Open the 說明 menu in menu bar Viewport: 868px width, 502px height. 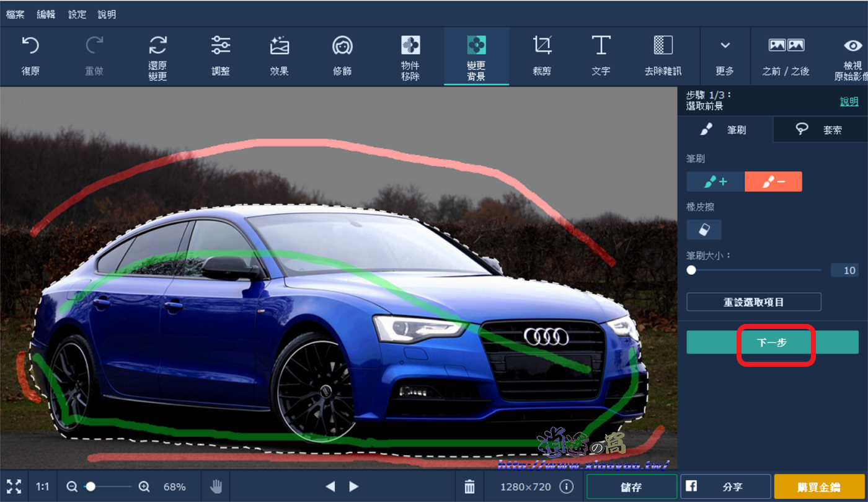(x=107, y=14)
